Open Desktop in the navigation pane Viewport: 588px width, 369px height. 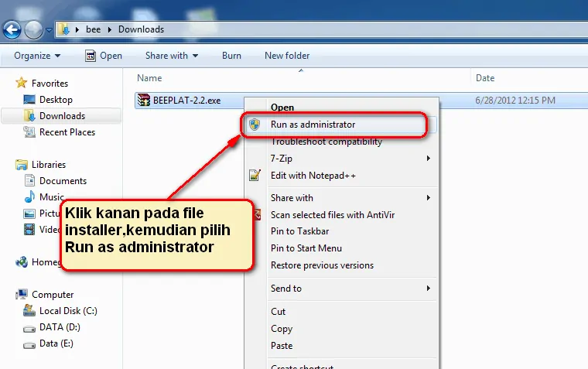coord(56,100)
